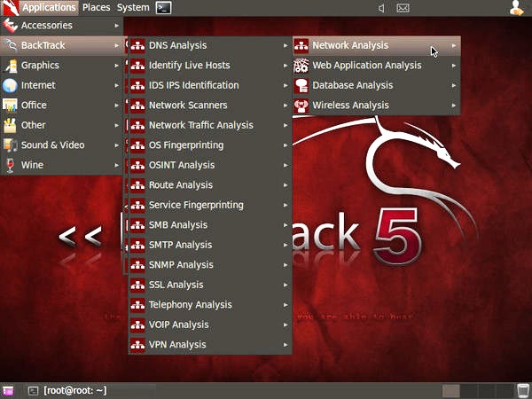Screen dimensions: 532x399
Task: Click the Network Analysis red icon
Action: click(x=301, y=45)
